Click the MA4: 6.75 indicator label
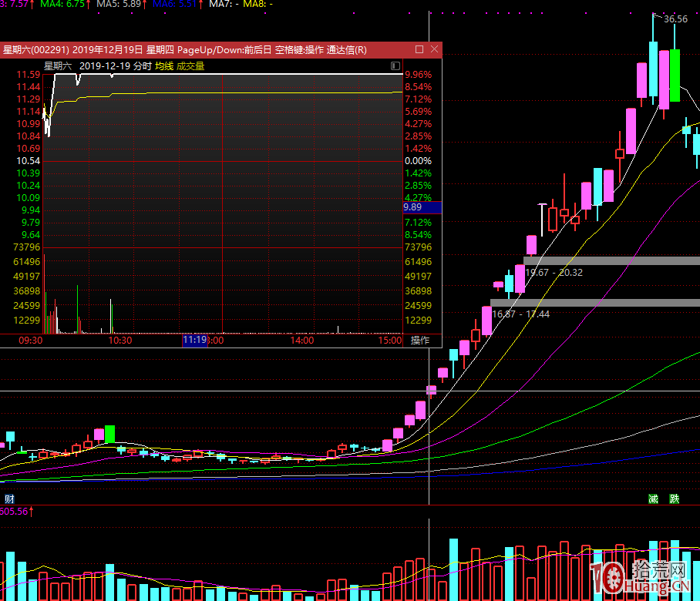The width and height of the screenshot is (700, 601). point(64,4)
